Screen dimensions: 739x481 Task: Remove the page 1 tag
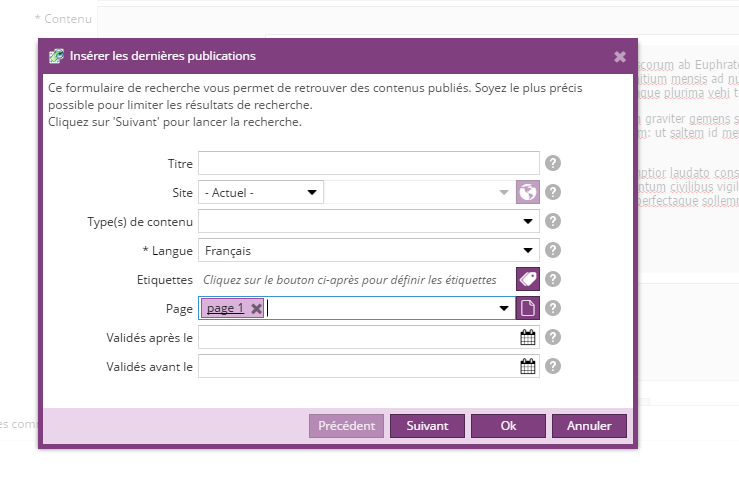(x=256, y=309)
